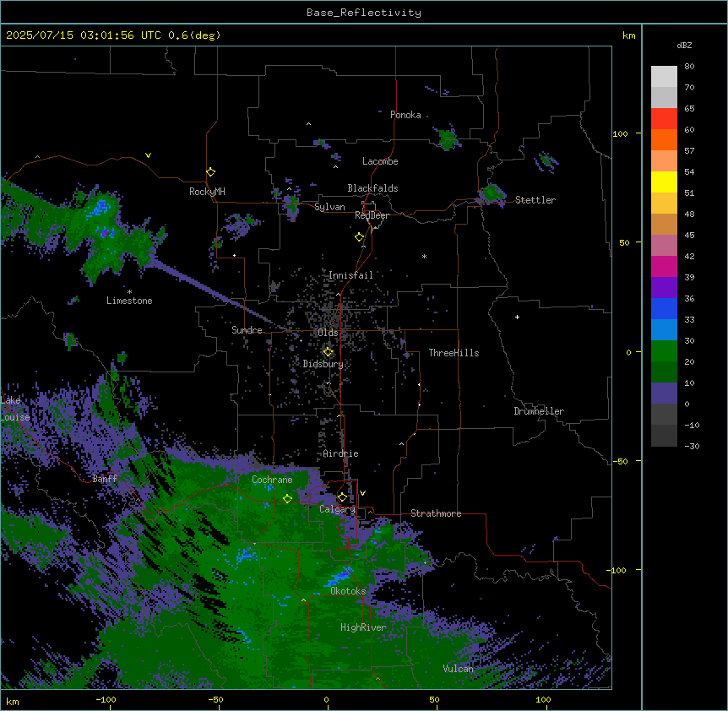This screenshot has width=728, height=711.
Task: Click the Okotoks label
Action: pos(348,591)
